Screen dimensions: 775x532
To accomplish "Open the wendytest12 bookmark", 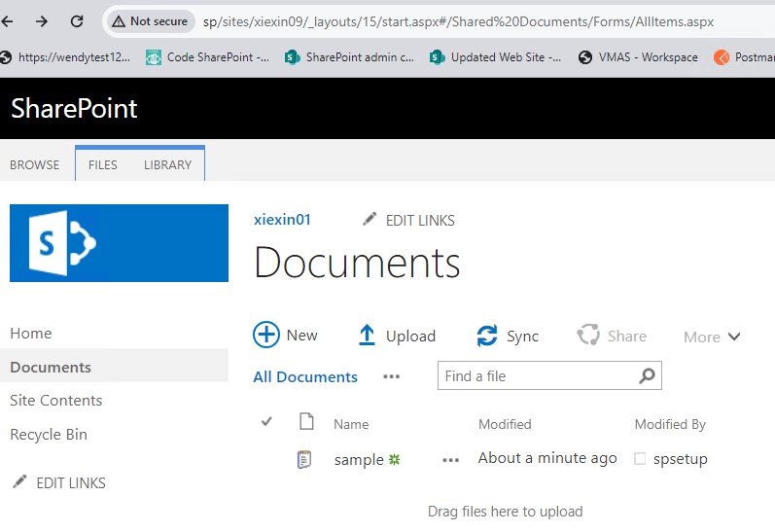I will point(66,57).
